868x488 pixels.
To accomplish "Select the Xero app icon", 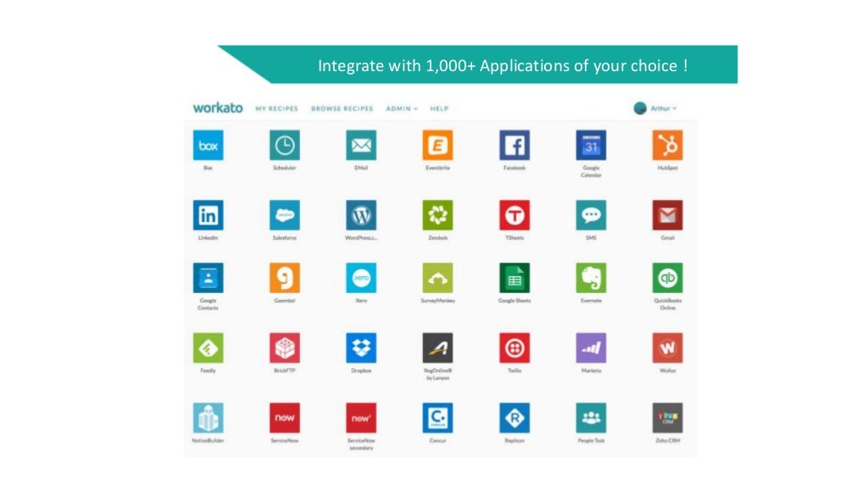I will [x=361, y=278].
